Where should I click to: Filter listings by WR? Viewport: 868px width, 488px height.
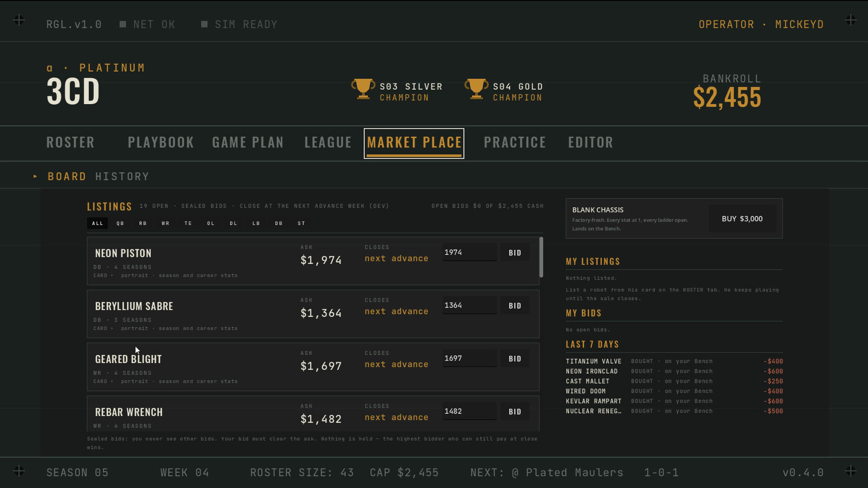point(165,223)
